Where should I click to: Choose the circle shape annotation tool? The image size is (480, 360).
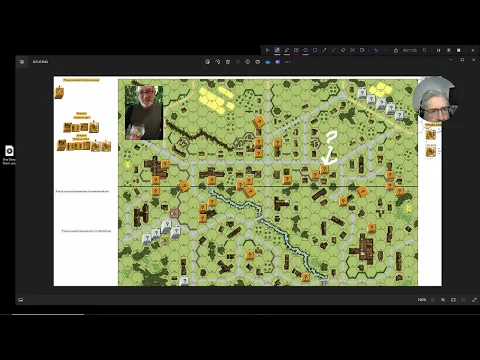(x=305, y=50)
